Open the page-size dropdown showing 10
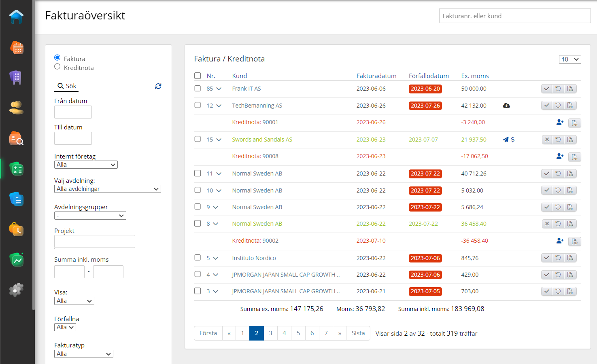The width and height of the screenshot is (597, 364). (570, 59)
